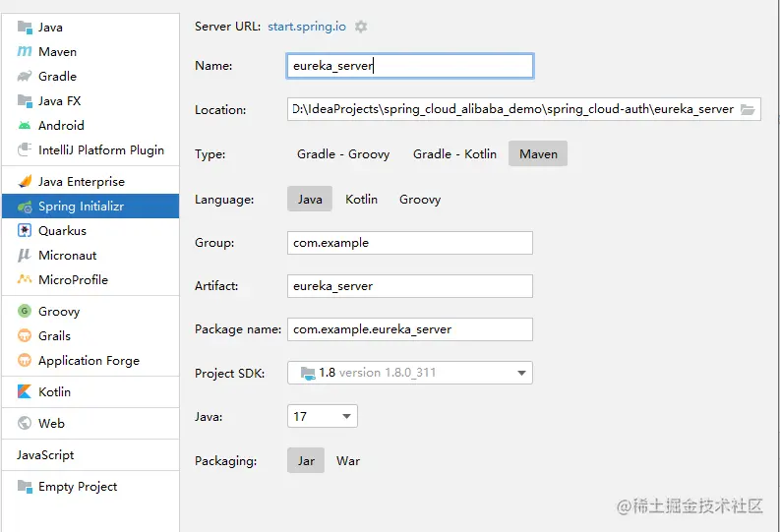Click the Package name field
This screenshot has width=780, height=532.
click(x=410, y=329)
